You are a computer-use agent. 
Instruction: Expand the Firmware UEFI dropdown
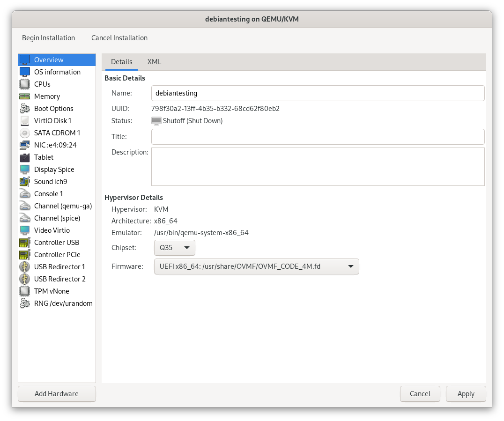coord(256,266)
